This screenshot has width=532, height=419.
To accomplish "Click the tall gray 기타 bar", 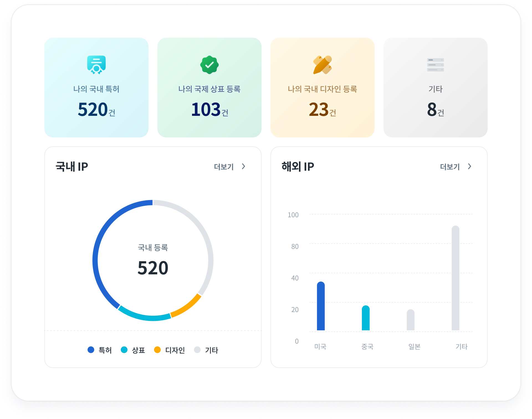I will pyautogui.click(x=456, y=278).
